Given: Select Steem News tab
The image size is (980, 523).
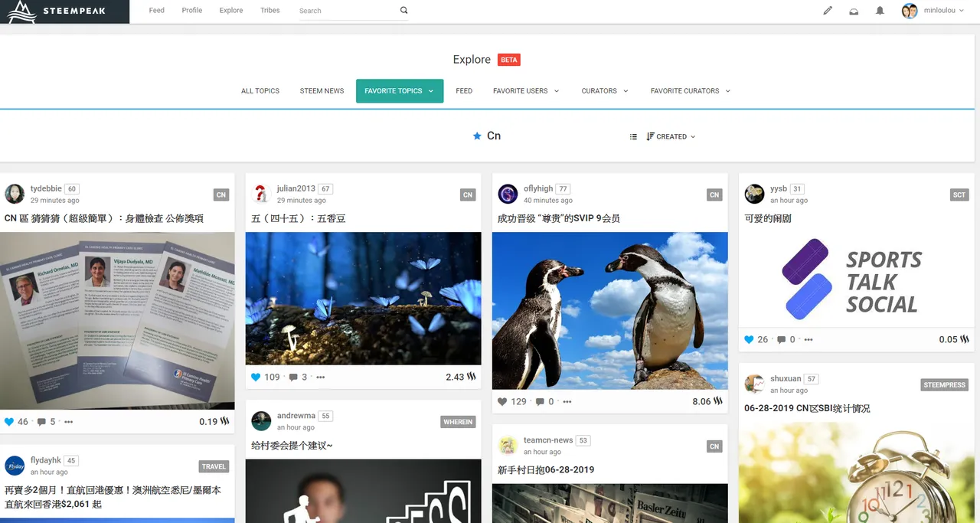Looking at the screenshot, I should (x=322, y=90).
